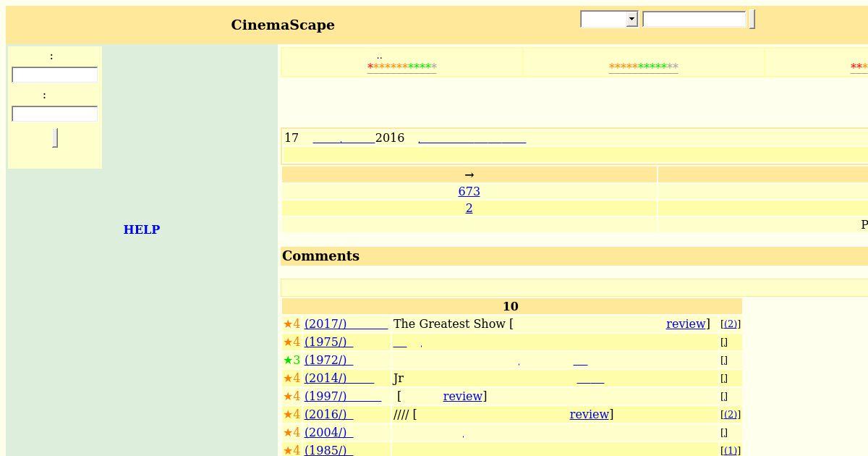This screenshot has width=868, height=456.
Task: Open the review link in the 2016 row
Action: 589,414
